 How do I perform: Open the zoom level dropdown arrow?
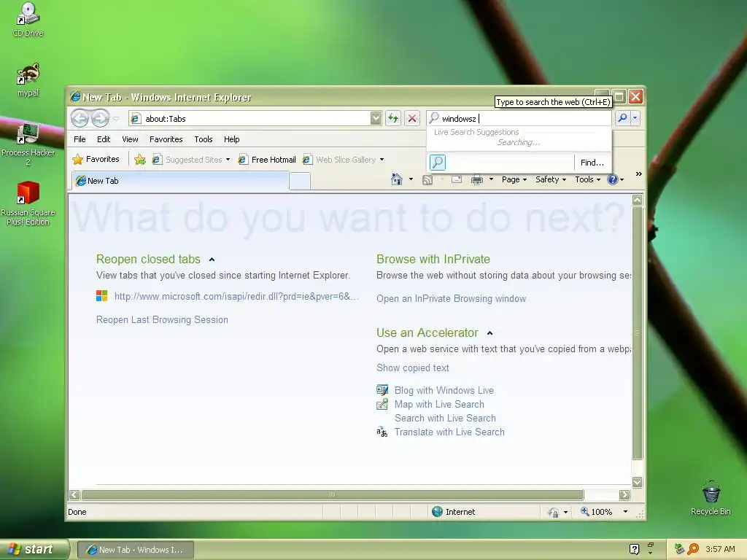625,512
